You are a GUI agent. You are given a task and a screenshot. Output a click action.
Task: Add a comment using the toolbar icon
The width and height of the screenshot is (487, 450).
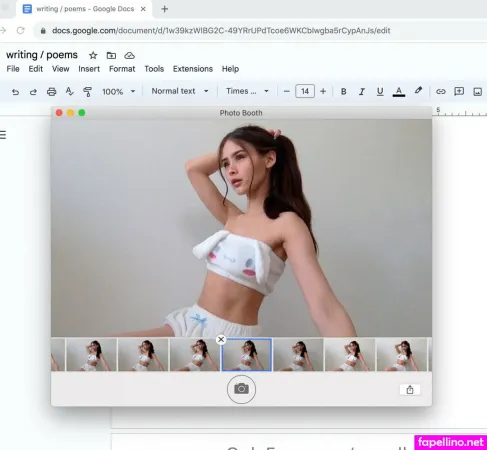pos(459,91)
